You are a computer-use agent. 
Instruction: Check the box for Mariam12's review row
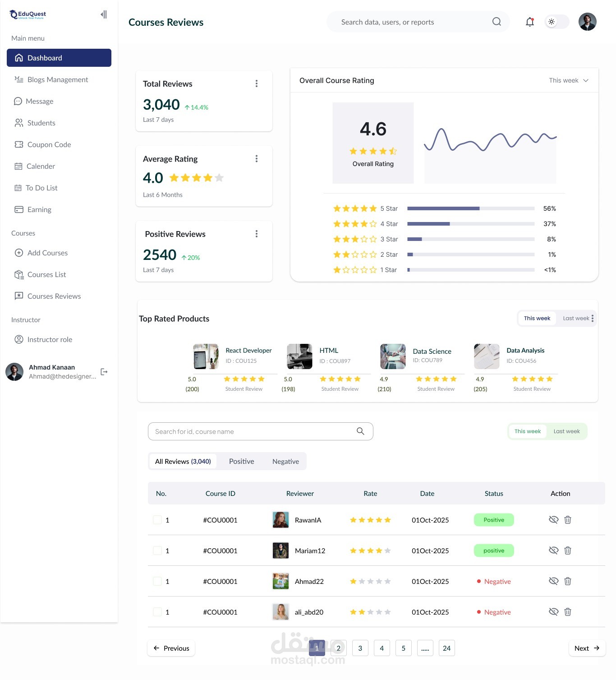point(157,550)
